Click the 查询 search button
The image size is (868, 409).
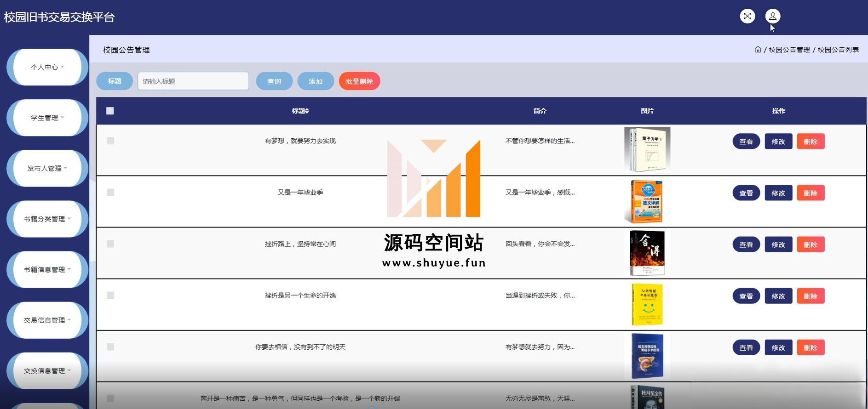pos(274,81)
